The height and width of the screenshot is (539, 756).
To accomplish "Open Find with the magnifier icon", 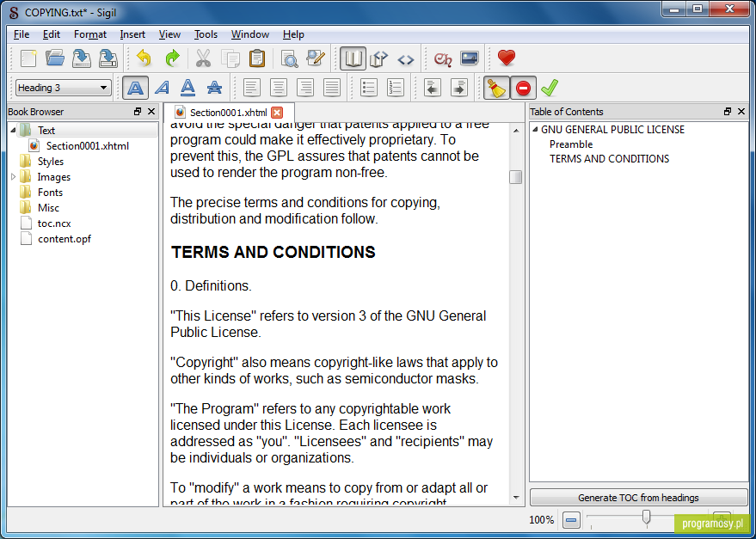I will [x=289, y=58].
